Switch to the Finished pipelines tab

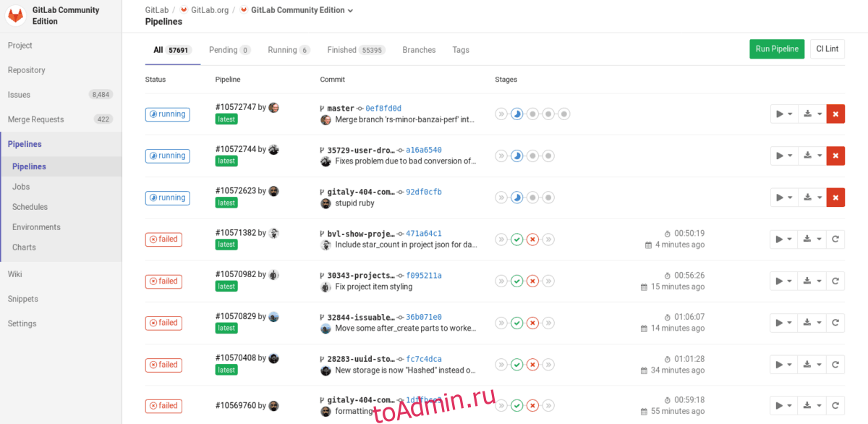[x=355, y=50]
